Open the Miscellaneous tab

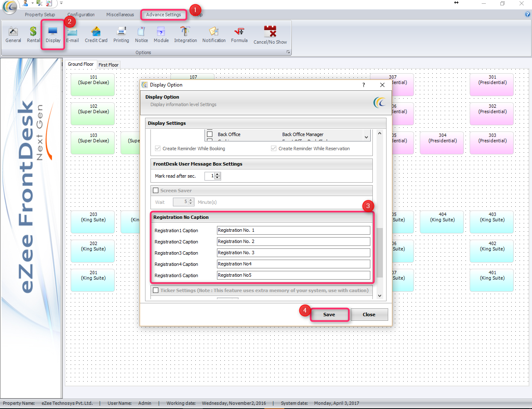120,15
